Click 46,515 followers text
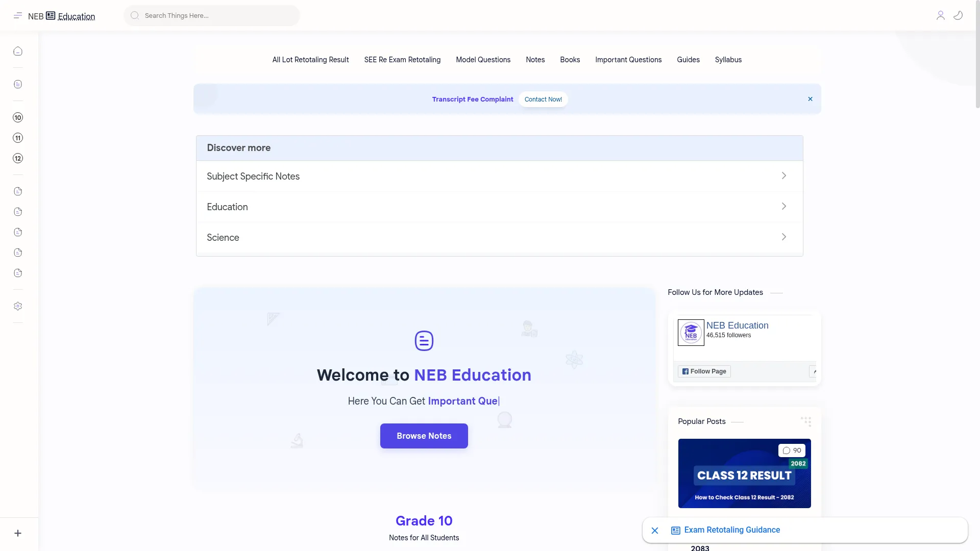Screen dimensions: 980x551 pyautogui.click(x=728, y=335)
